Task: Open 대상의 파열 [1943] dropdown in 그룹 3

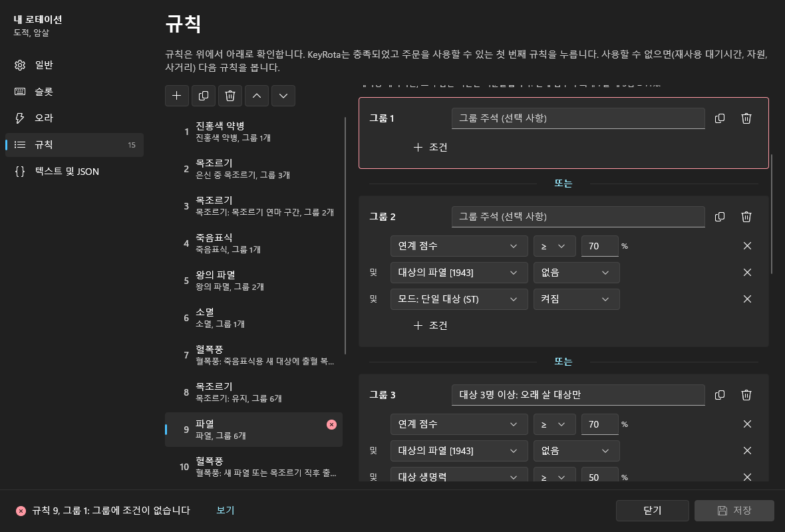Action: point(459,450)
